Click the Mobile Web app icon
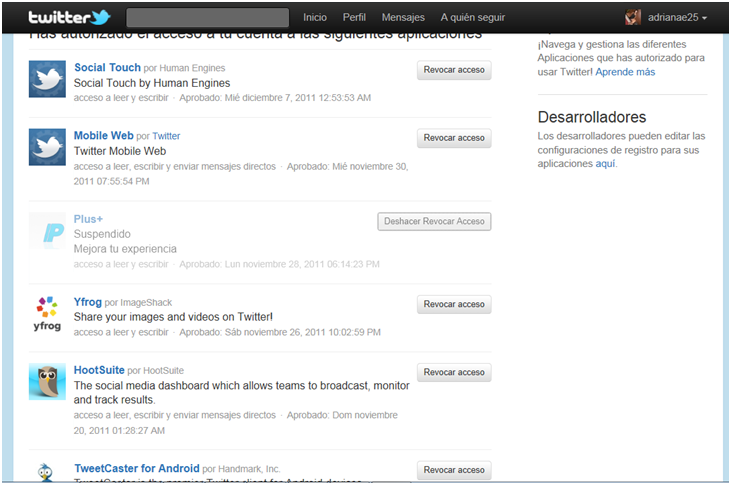 [x=47, y=147]
